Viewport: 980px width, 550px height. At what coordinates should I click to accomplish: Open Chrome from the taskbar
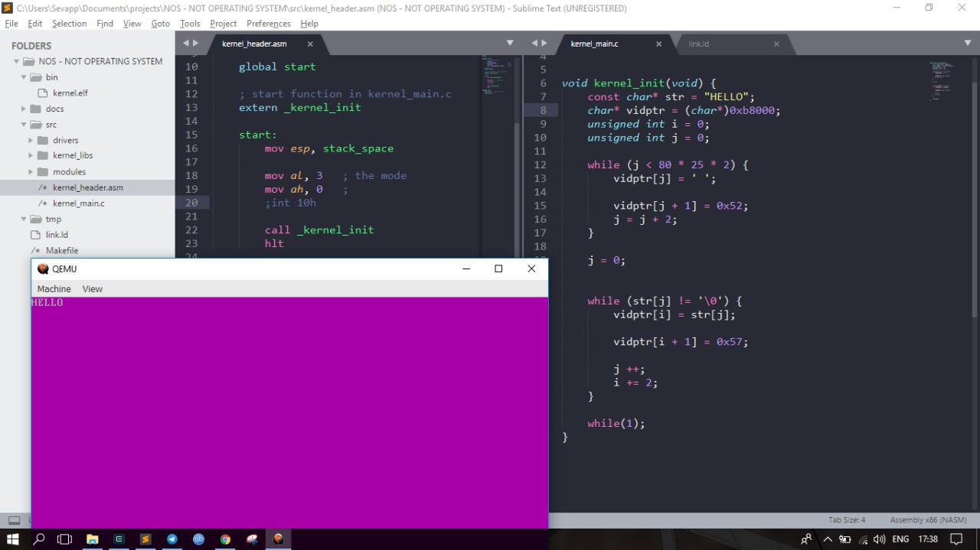225,539
